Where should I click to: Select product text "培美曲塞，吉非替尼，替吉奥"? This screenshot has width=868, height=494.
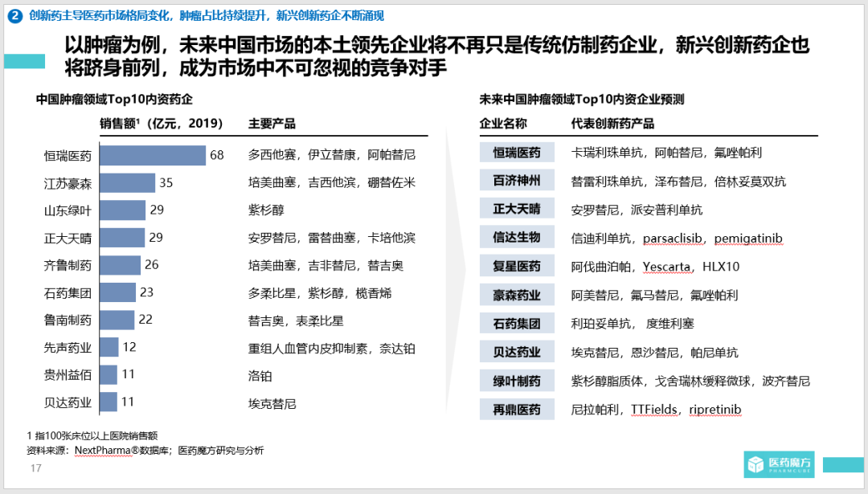coord(325,266)
